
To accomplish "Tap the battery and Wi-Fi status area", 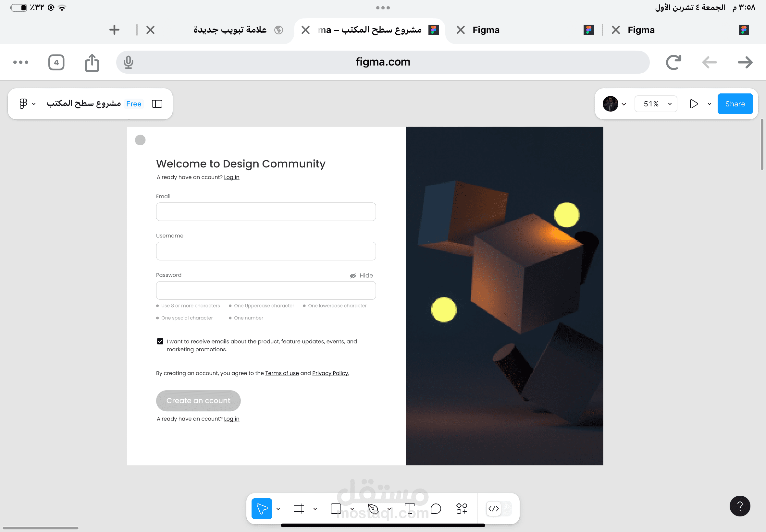I will coord(38,7).
